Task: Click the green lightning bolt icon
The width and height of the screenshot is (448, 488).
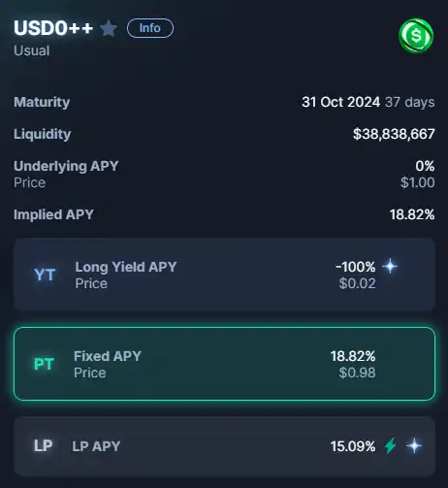Action: 390,445
